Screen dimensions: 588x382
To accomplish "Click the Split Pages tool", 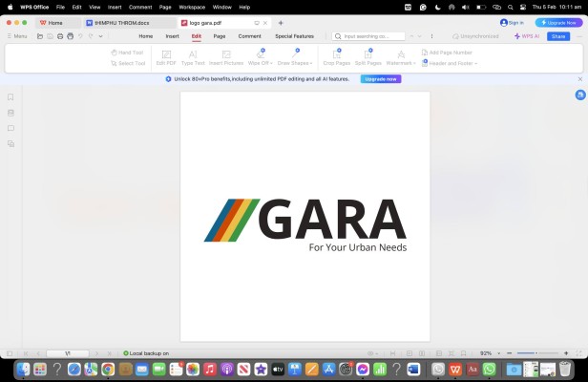I will [367, 57].
